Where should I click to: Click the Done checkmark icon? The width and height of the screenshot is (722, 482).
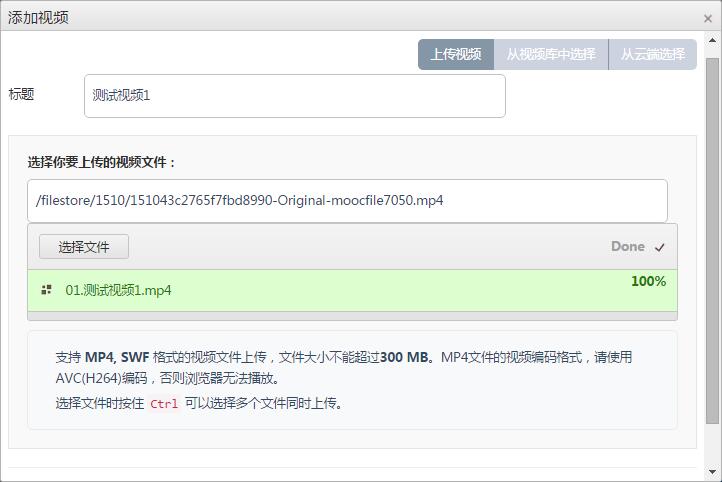point(659,247)
